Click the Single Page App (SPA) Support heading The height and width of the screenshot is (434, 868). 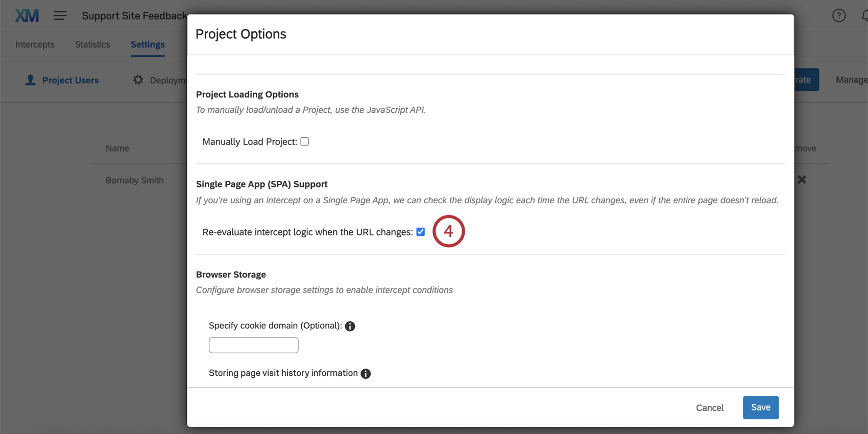(x=262, y=184)
